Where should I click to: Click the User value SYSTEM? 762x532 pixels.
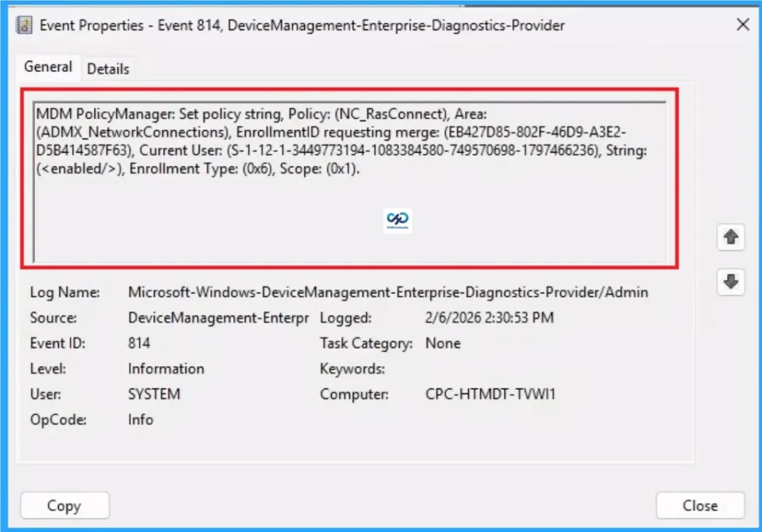pos(154,394)
